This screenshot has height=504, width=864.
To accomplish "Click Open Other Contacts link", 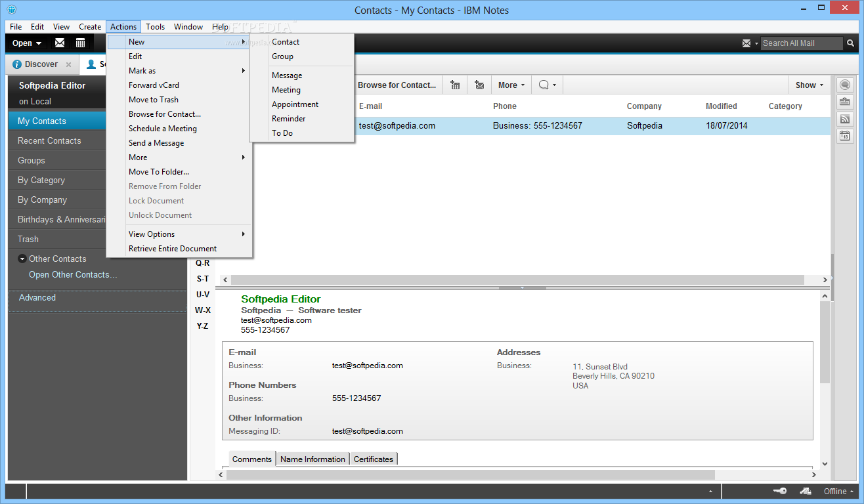I will (73, 275).
